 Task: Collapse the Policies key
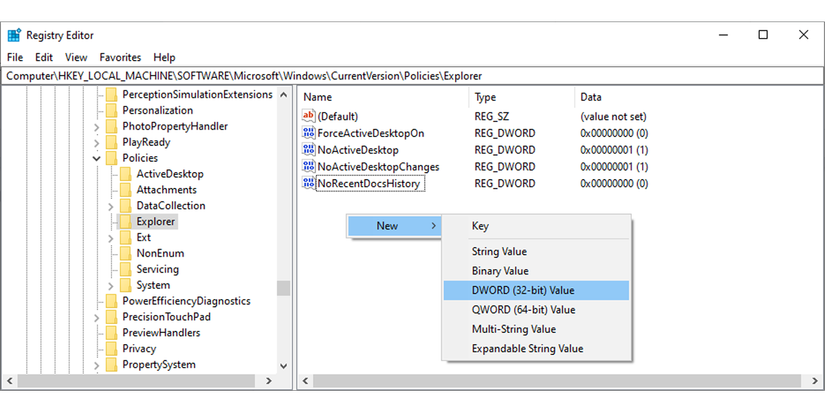[x=97, y=158]
